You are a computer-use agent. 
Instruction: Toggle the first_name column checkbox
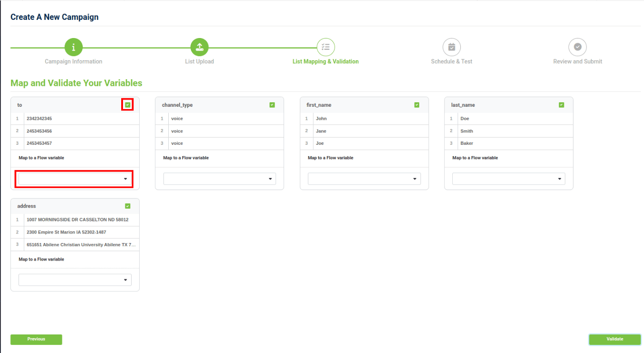tap(417, 105)
